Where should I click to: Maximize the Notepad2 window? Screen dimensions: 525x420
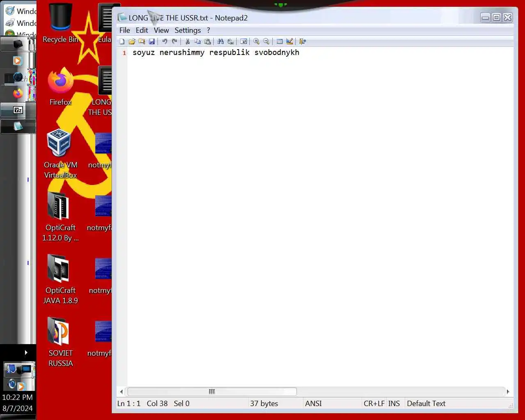(496, 17)
